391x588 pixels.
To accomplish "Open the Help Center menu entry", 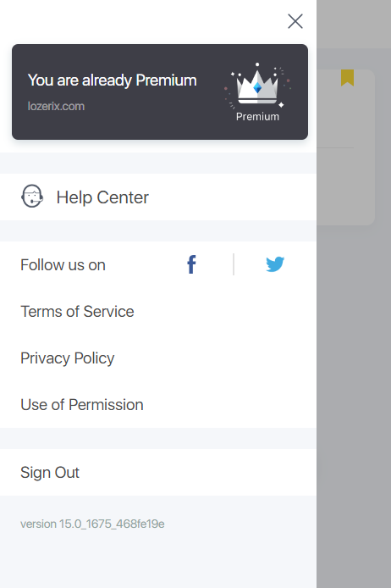I will coord(158,197).
